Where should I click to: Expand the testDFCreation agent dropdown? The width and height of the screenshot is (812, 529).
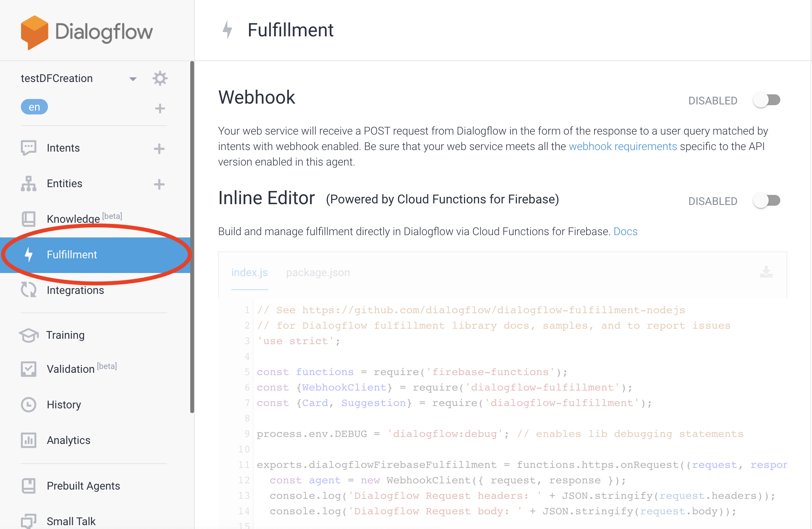click(133, 78)
